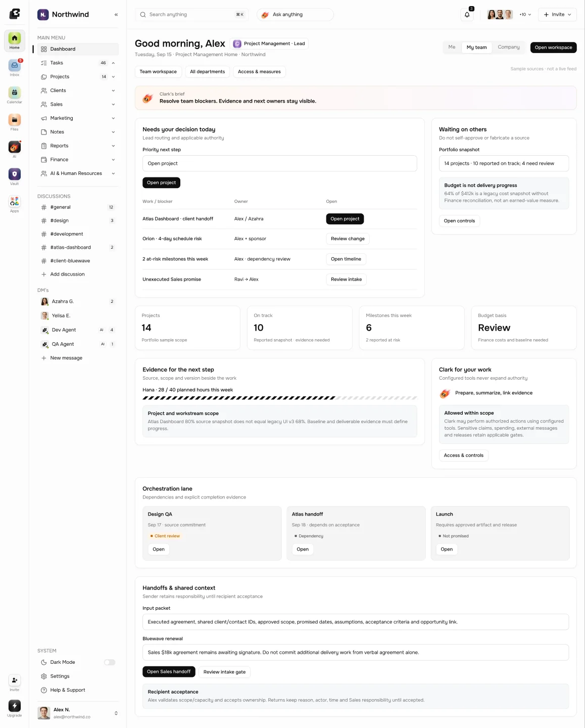Screen dimensions: 585x728
Task: Click Add discussion plus item
Action: 78,275
